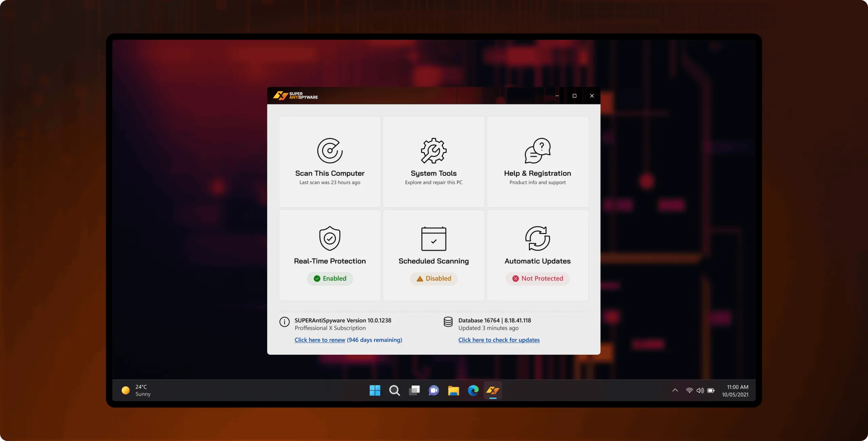Minimize the SUPERAntiSpyware window
This screenshot has width=868, height=441.
pyautogui.click(x=557, y=96)
